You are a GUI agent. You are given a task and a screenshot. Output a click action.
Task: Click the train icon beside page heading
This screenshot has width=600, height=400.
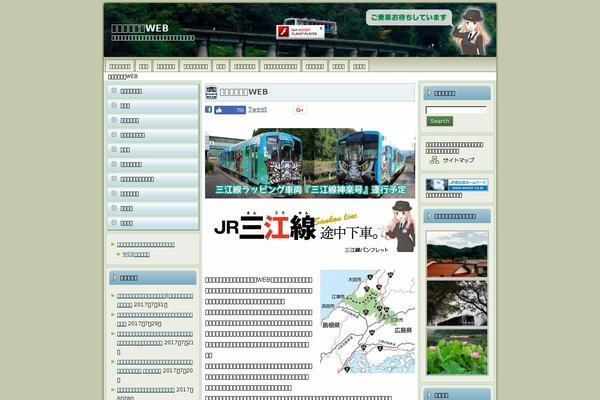pyautogui.click(x=211, y=92)
